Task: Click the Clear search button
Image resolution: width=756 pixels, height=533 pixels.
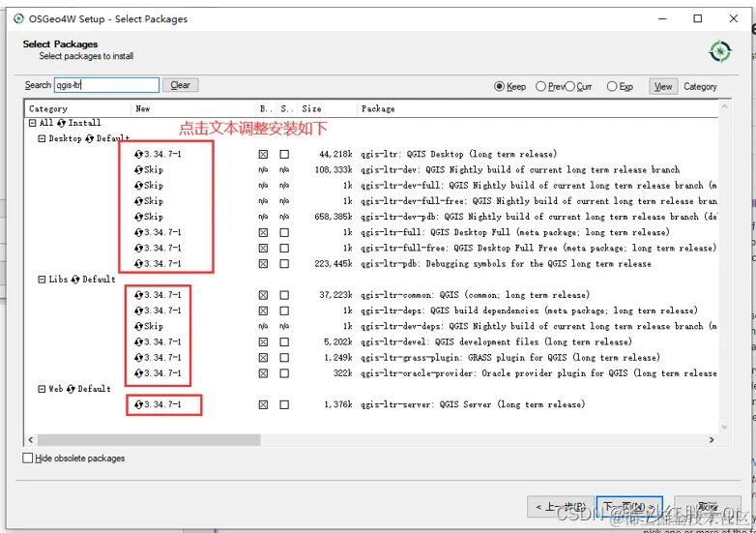Action: (181, 85)
